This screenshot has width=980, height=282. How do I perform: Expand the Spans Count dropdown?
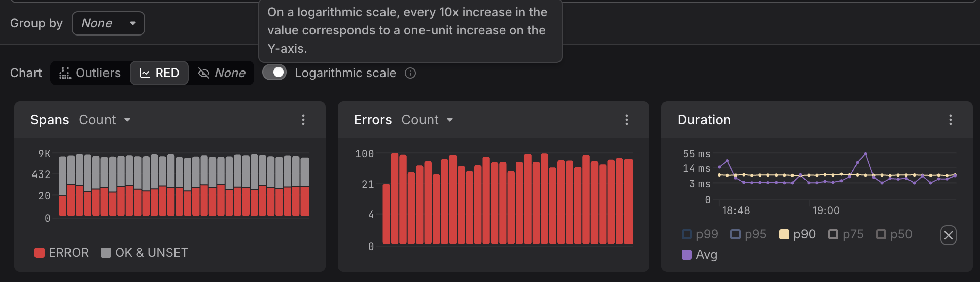tap(104, 120)
